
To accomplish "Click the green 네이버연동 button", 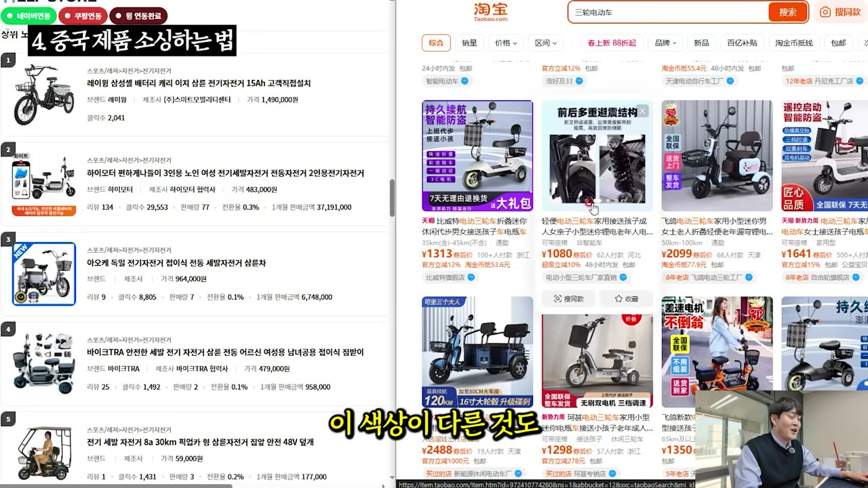I will click(28, 16).
